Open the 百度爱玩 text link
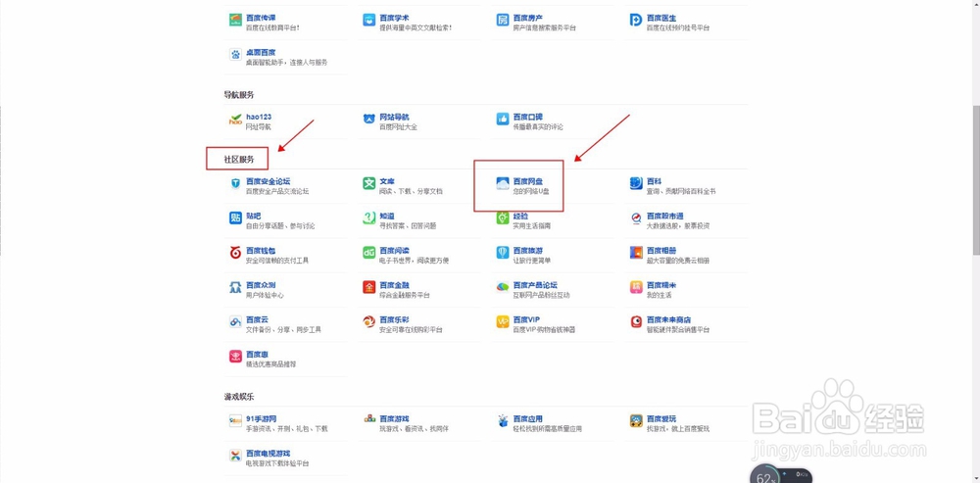 click(x=661, y=418)
